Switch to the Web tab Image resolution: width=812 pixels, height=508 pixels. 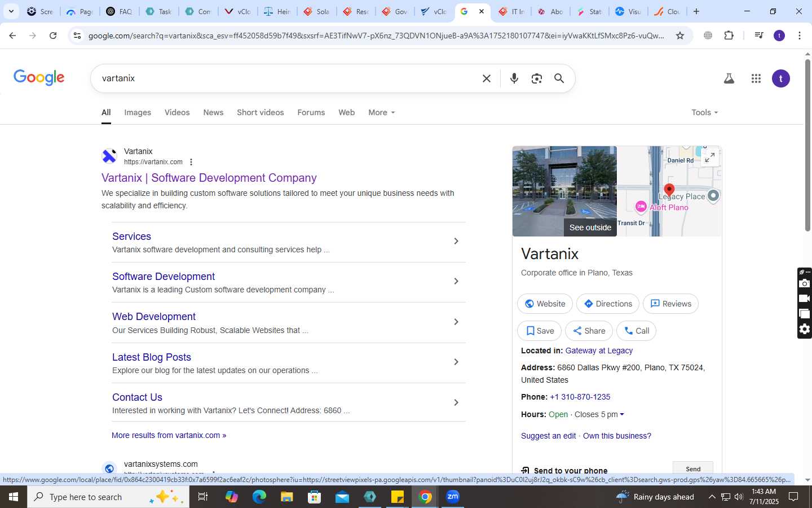pyautogui.click(x=346, y=112)
